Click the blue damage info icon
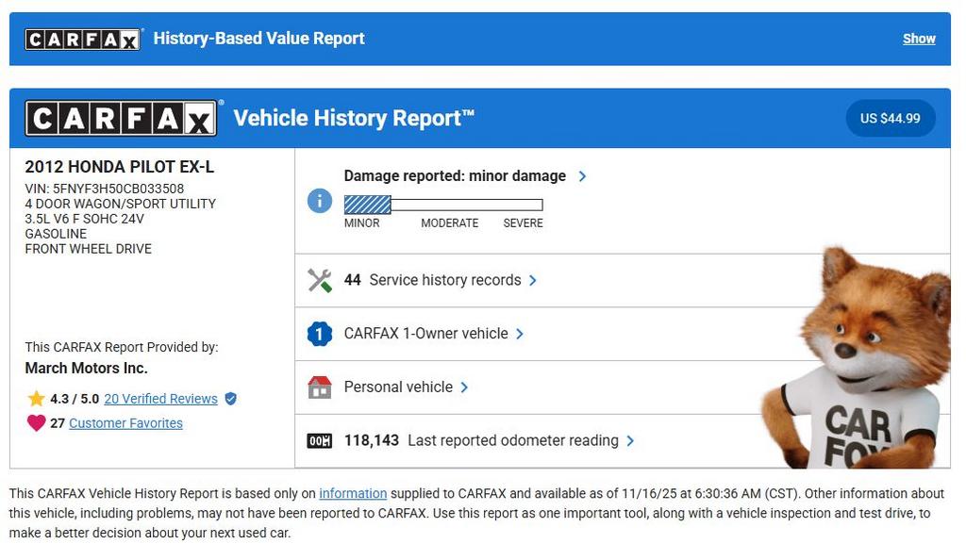The height and width of the screenshot is (560, 966). tap(320, 201)
